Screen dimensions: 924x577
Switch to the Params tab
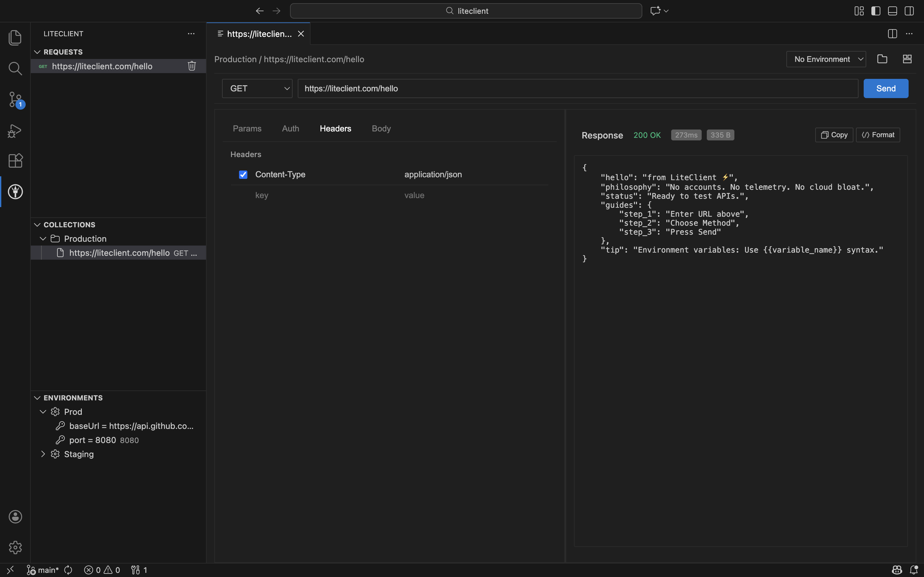[x=247, y=129]
